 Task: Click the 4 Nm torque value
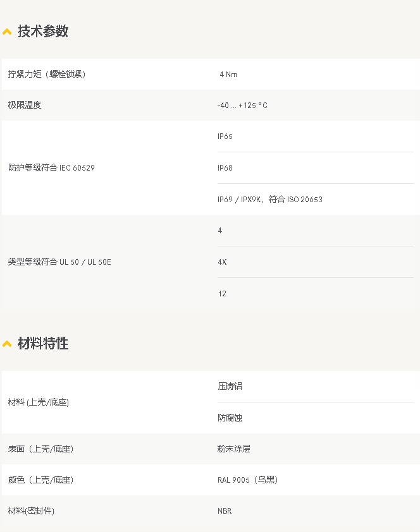228,75
